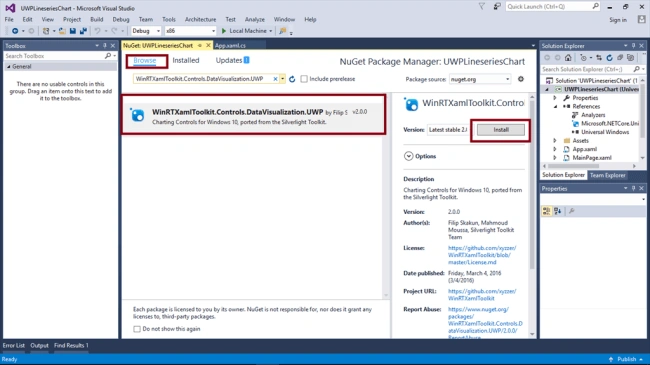Open the Error List tab
This screenshot has width=650, height=365.
coord(14,346)
